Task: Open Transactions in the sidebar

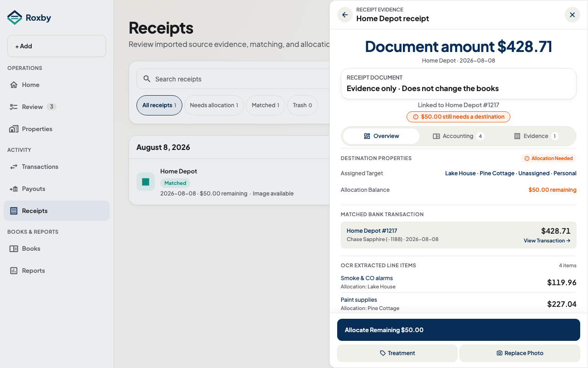Action: pyautogui.click(x=57, y=167)
